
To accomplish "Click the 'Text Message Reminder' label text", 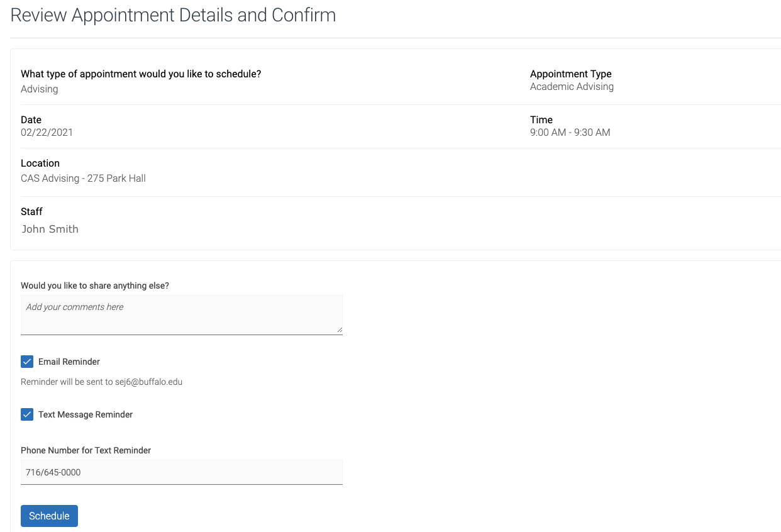I will (86, 414).
